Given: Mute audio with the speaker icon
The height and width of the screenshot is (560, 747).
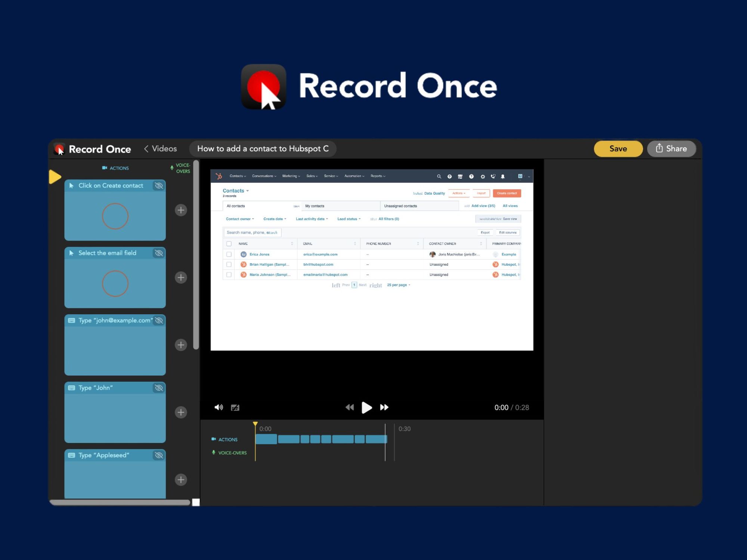Looking at the screenshot, I should click(218, 407).
